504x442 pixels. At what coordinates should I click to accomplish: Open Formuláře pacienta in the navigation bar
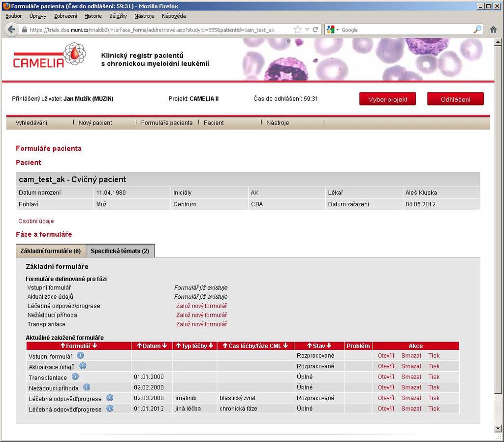tap(167, 123)
